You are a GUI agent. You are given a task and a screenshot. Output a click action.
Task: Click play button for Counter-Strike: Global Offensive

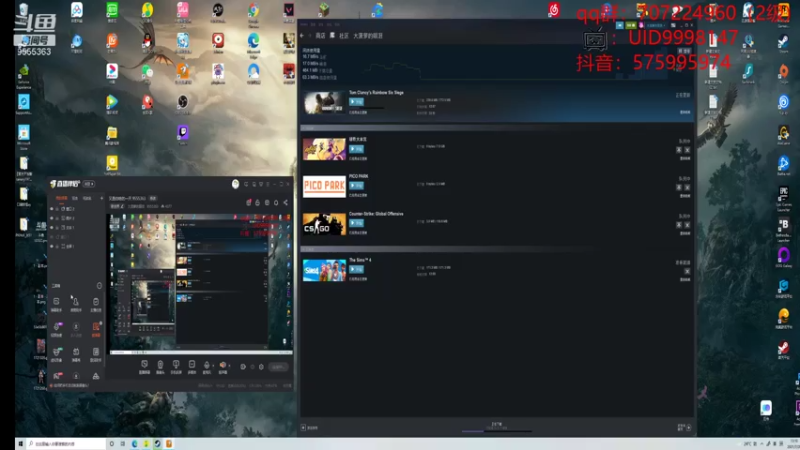[x=356, y=223]
